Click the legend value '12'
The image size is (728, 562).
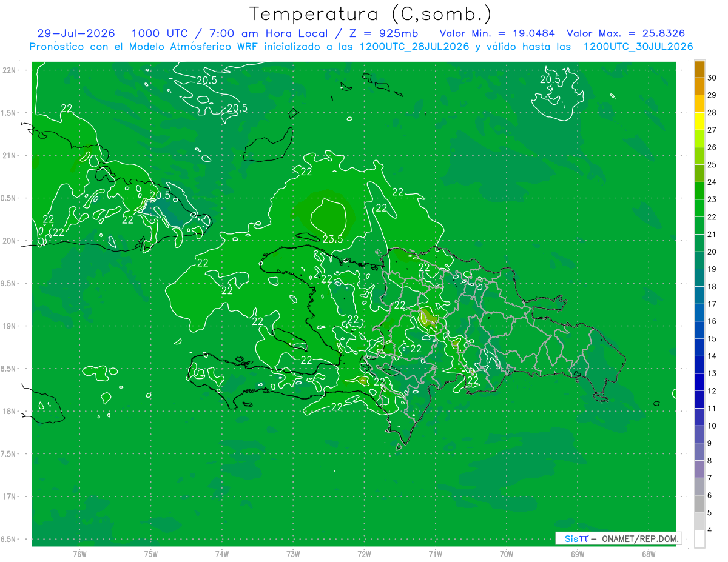click(x=712, y=391)
